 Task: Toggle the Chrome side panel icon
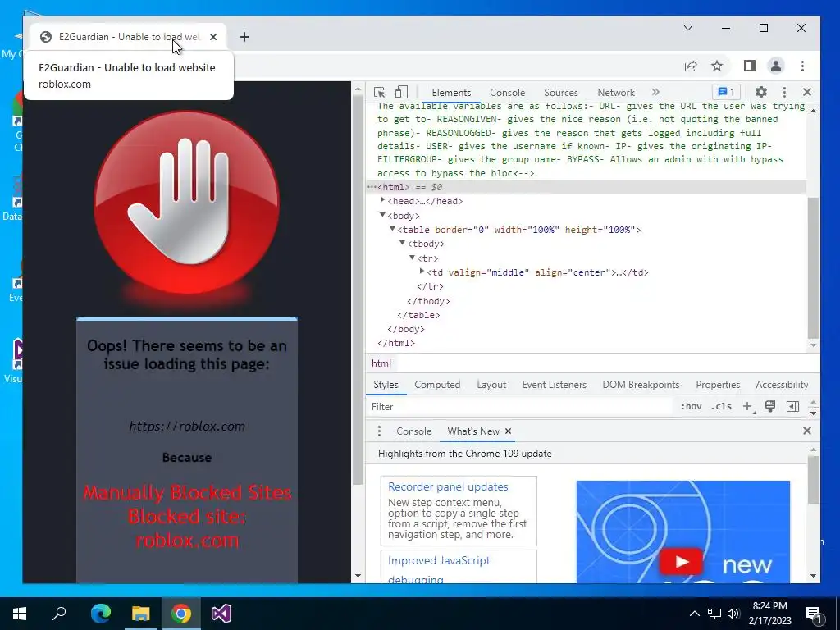click(x=750, y=66)
